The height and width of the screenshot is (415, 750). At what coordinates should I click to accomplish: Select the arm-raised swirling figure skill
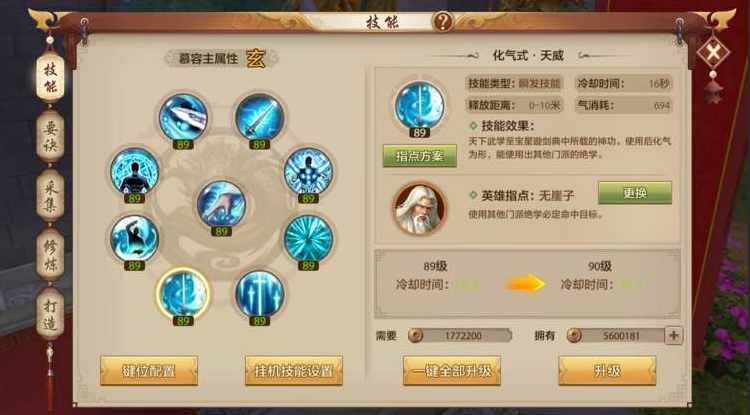coord(134,239)
